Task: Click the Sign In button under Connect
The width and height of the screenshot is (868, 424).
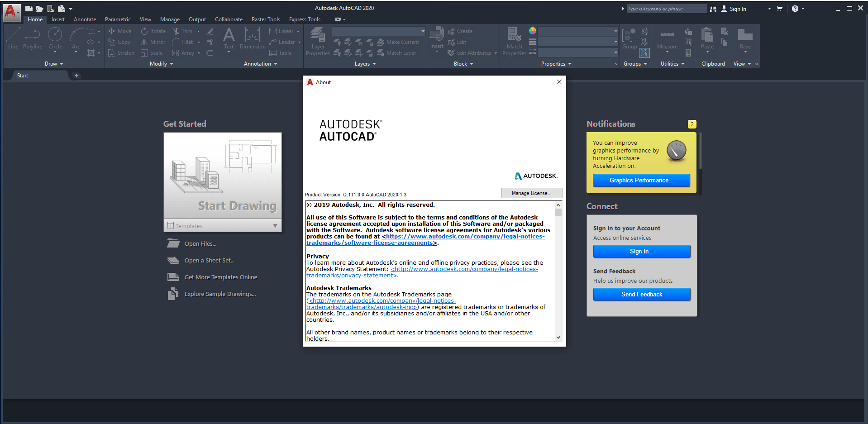Action: pyautogui.click(x=642, y=252)
